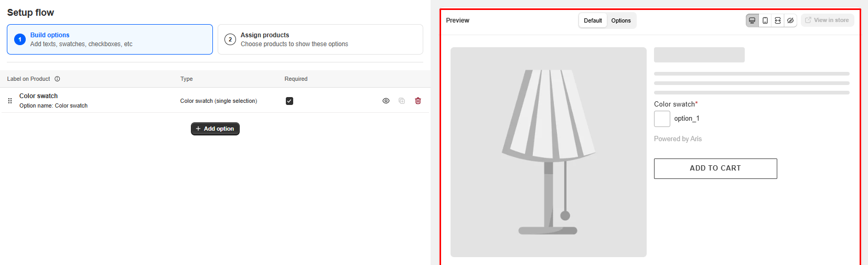
Task: Click the Add option button
Action: [x=215, y=129]
